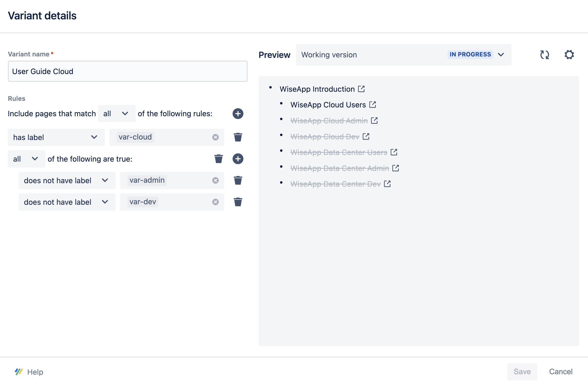
Task: Click the Variant name input field
Action: [x=127, y=71]
